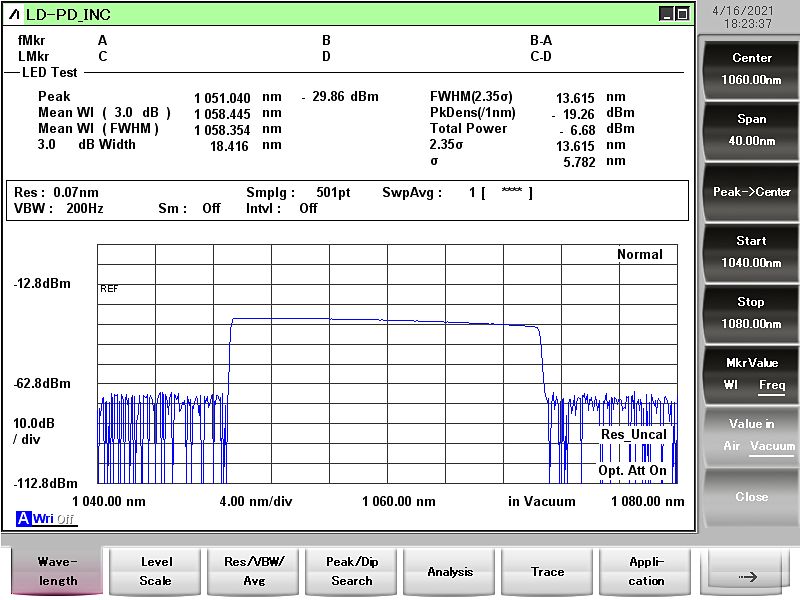
Task: Open the Res/VBW/Avg menu
Action: coord(254,572)
